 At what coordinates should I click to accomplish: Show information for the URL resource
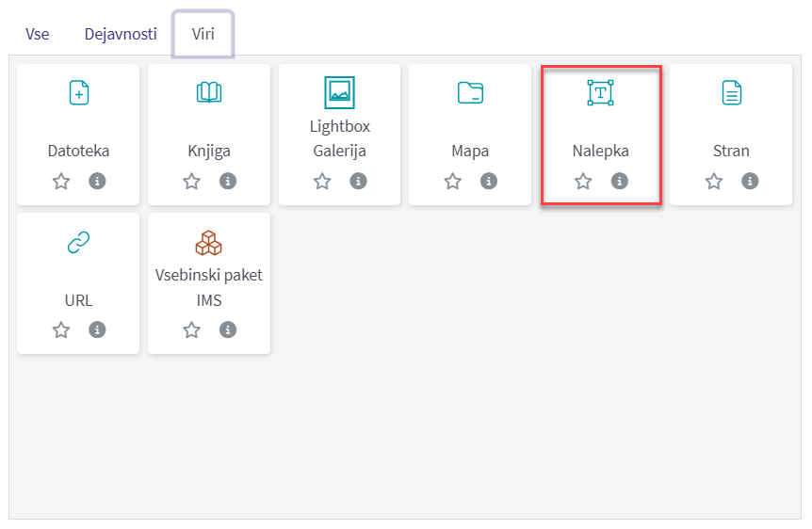(x=97, y=329)
